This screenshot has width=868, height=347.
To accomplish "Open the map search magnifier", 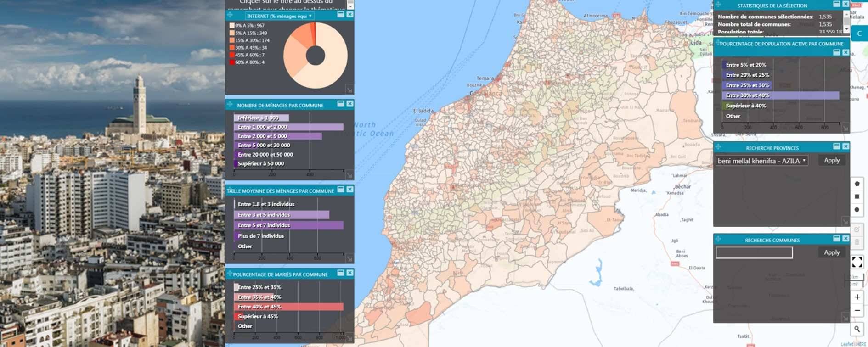I will (x=857, y=329).
